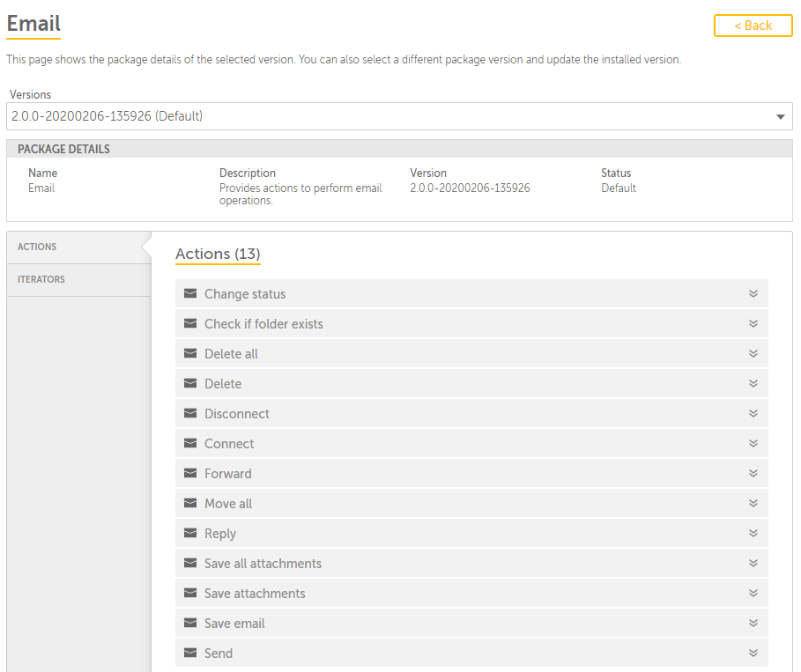Click the Connect action label
The width and height of the screenshot is (801, 672).
pyautogui.click(x=229, y=444)
